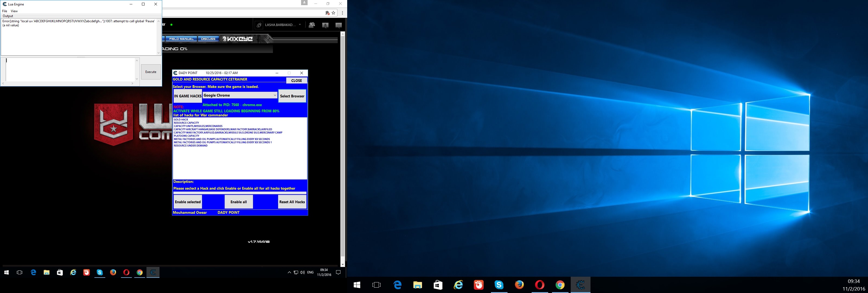Click the blocked plugin puzzle icon
Viewport: 868px width, 293px height.
pos(327,13)
